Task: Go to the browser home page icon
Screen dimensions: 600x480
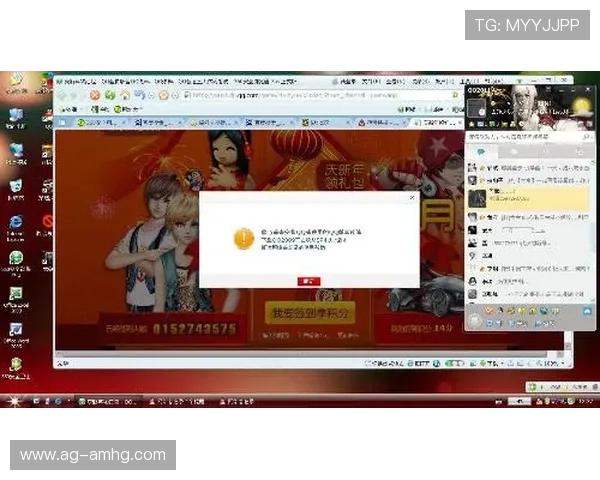Action: point(125,95)
